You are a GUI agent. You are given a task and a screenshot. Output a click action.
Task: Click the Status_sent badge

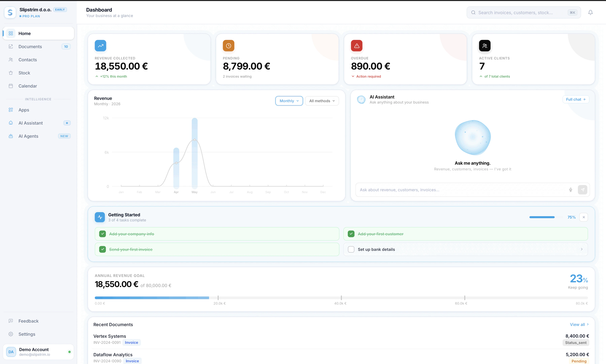[576, 343]
